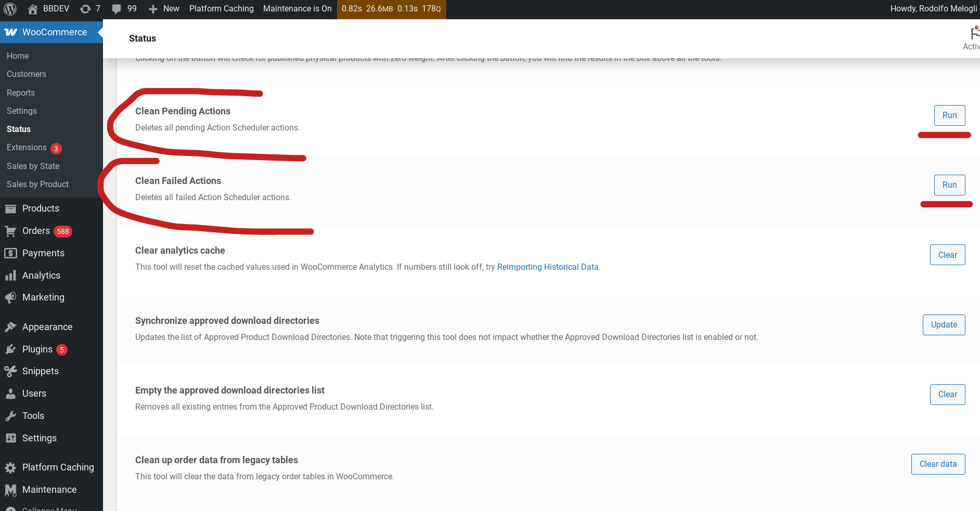Click the Users sidebar icon

[11, 393]
